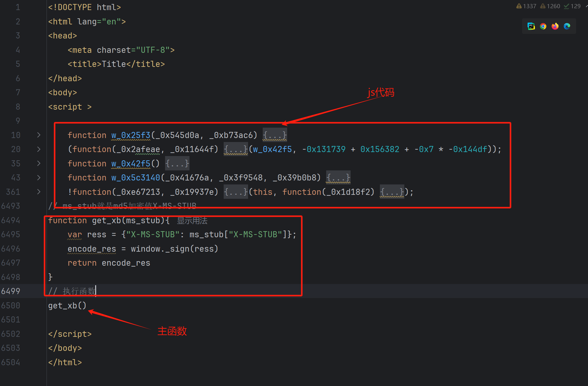Click window._sign(ress) call on line 6496

tap(175, 249)
